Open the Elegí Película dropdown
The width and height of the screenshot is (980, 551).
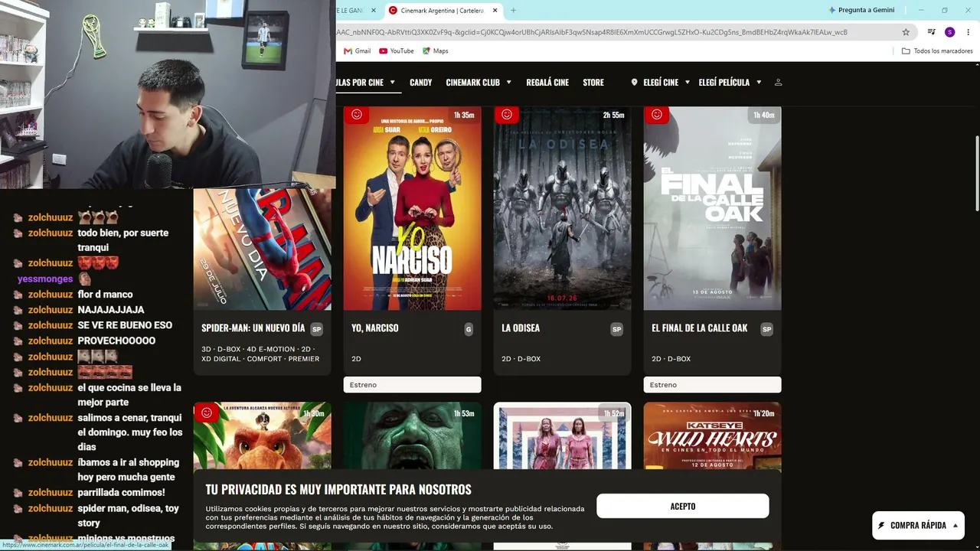point(730,83)
